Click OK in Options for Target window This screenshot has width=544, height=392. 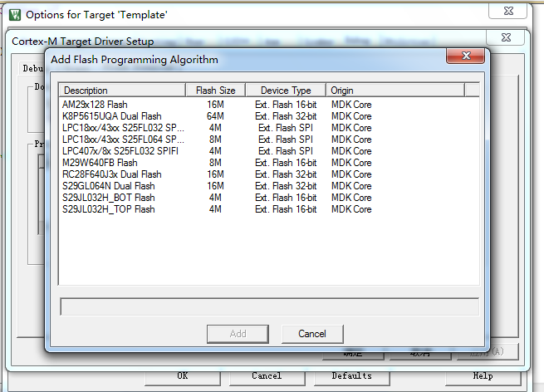click(x=183, y=376)
